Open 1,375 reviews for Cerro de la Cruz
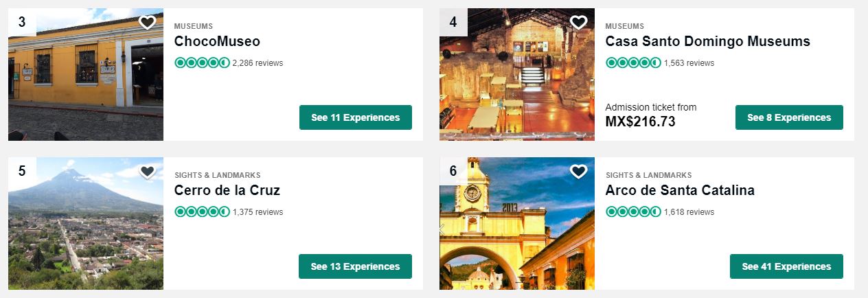 tap(258, 212)
